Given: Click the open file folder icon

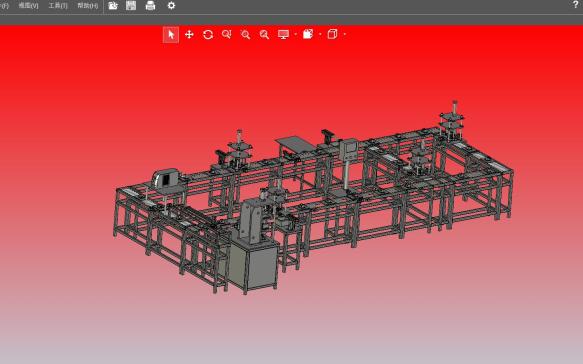Looking at the screenshot, I should pos(113,6).
